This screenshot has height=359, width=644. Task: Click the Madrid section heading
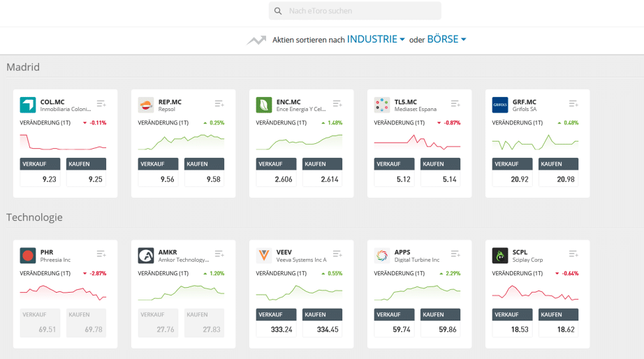(x=23, y=67)
